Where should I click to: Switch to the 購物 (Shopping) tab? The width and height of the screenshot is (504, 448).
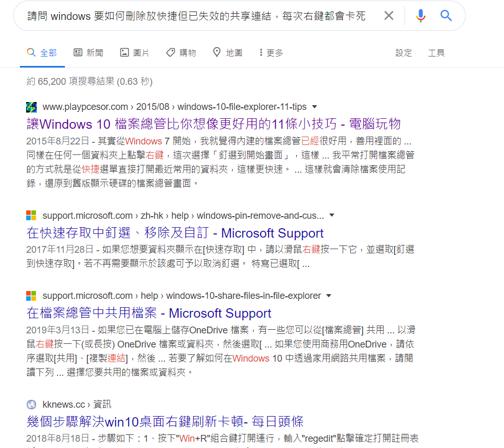click(181, 53)
